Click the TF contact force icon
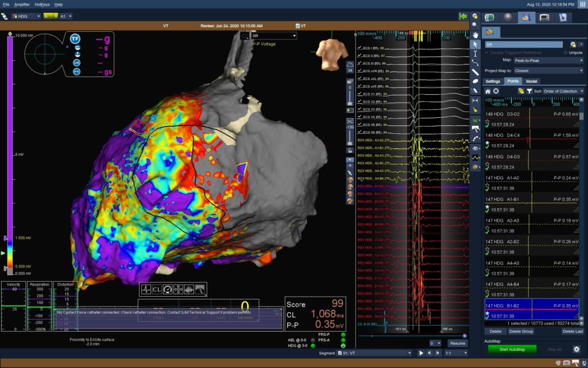Image resolution: width=588 pixels, height=368 pixels. (x=75, y=39)
